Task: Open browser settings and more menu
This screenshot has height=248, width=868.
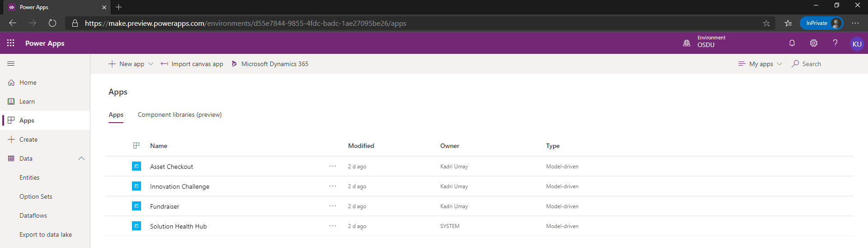Action: [855, 23]
